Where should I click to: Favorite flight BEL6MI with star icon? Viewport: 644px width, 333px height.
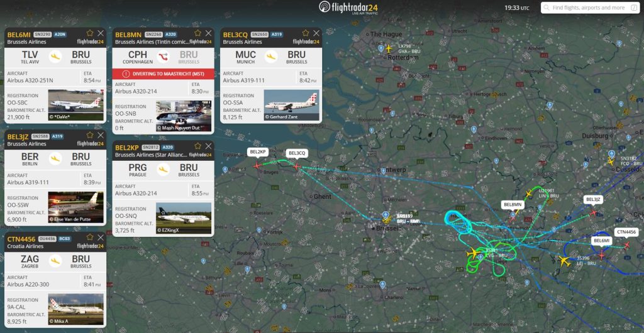90,33
